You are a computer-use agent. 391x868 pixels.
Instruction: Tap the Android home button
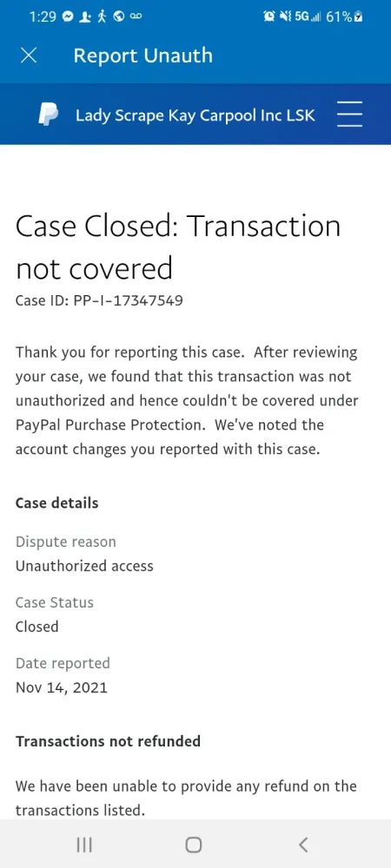tap(194, 845)
